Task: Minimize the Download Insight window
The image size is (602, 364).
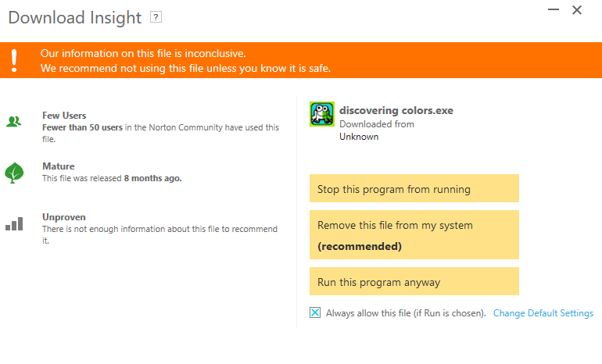Action: click(554, 9)
